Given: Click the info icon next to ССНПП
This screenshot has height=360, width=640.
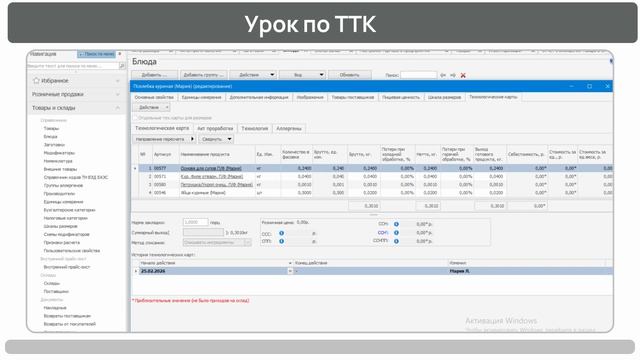Looking at the screenshot, I should [396, 241].
